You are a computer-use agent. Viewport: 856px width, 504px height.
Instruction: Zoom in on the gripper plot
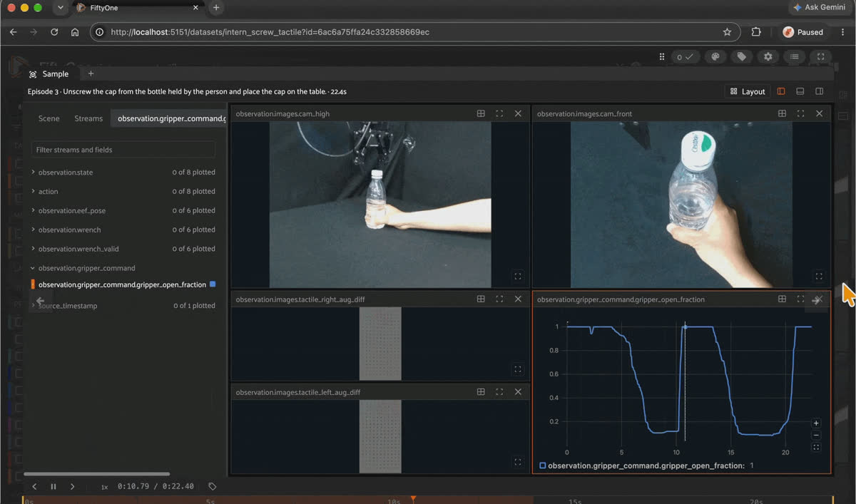(816, 423)
